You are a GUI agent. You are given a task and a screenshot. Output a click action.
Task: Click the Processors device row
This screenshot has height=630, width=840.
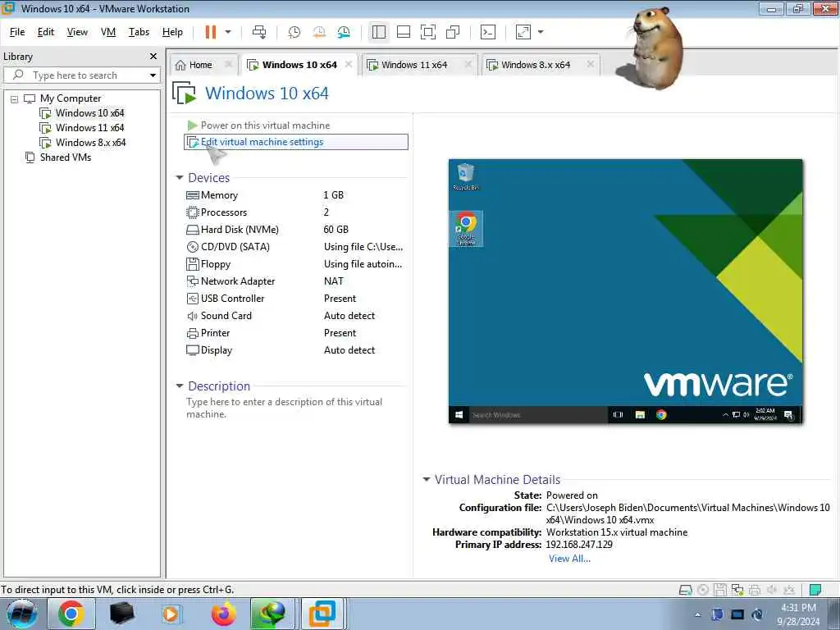tap(295, 212)
